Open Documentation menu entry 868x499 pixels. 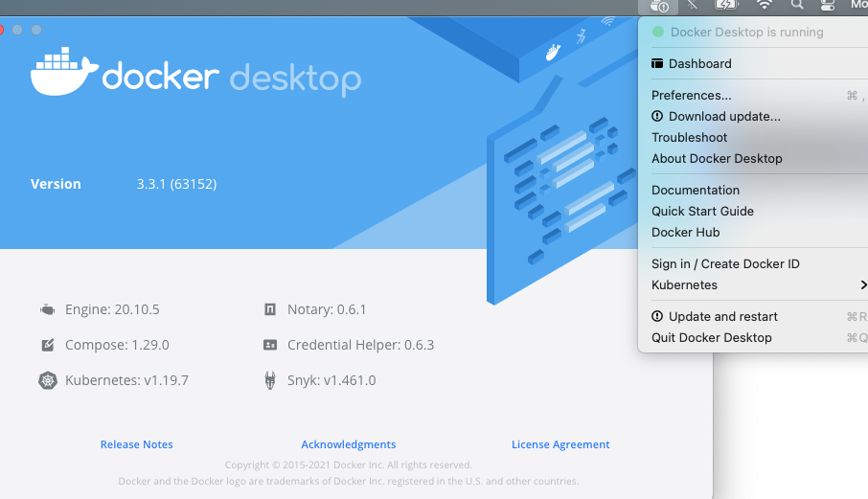click(x=696, y=190)
